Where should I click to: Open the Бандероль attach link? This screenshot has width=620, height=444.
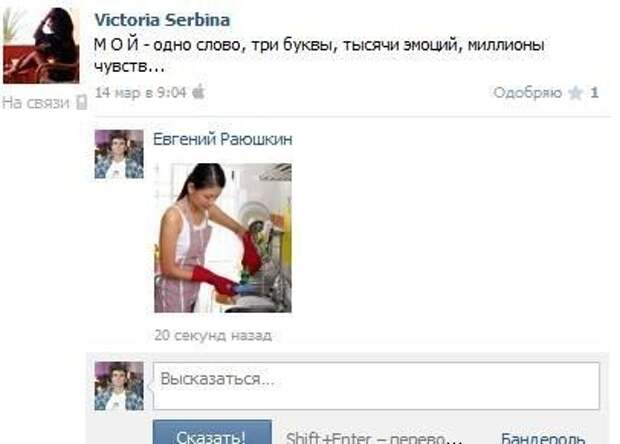tap(543, 437)
